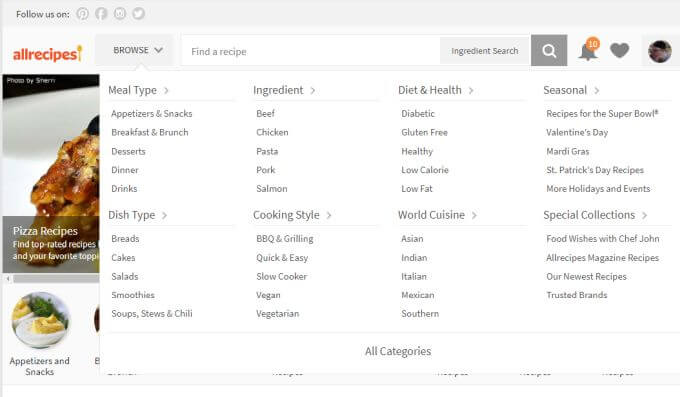Open the Pinterest follow icon
The image size is (680, 397).
pos(82,13)
